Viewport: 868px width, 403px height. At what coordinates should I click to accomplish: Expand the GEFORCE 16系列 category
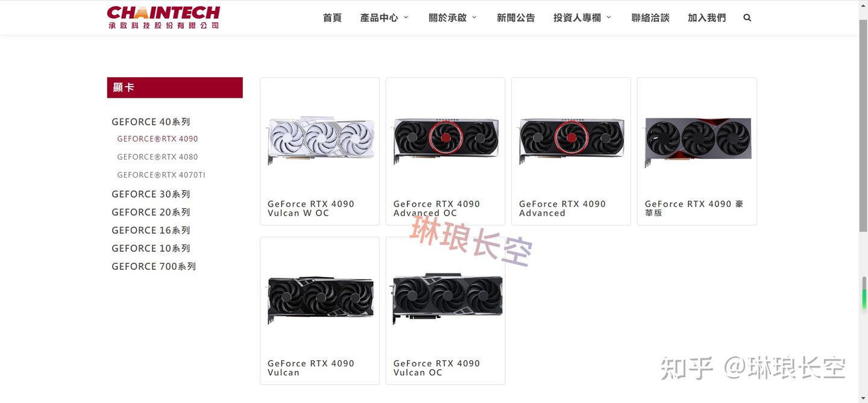(151, 230)
